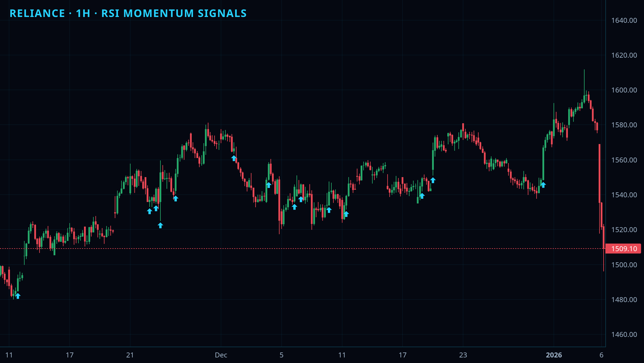Click the signal arrow near 1529 after Dec 11
644x363 pixels.
click(346, 214)
